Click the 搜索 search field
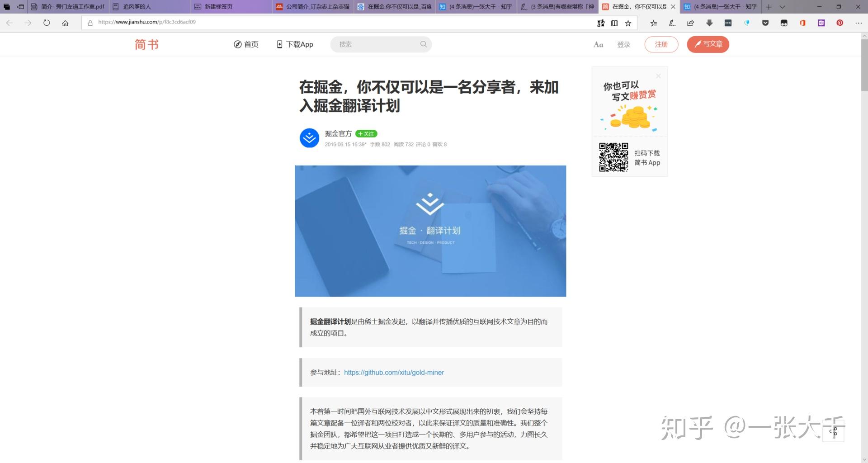The height and width of the screenshot is (463, 868). [x=381, y=44]
